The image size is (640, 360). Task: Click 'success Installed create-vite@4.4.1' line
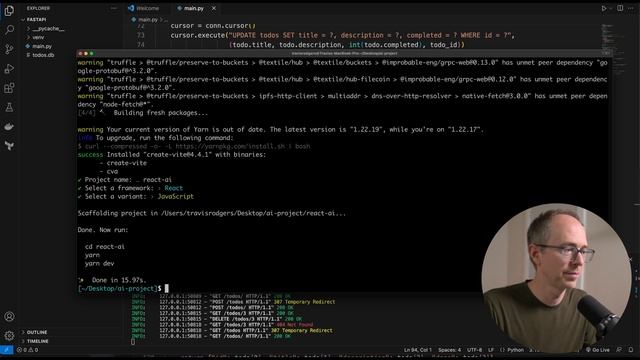tap(172, 155)
